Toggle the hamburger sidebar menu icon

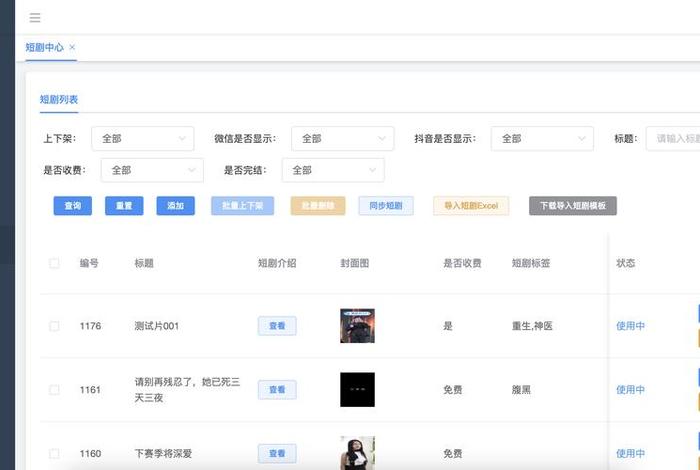pos(35,17)
